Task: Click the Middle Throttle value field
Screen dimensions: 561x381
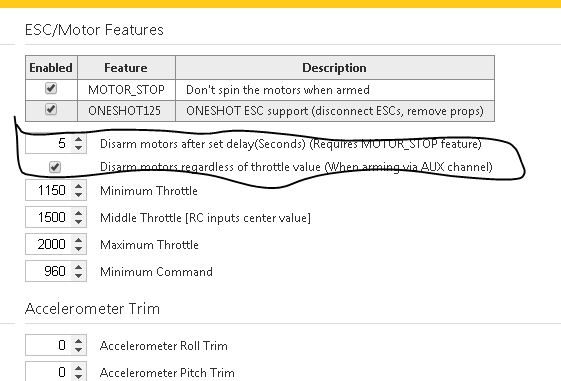Action: point(56,217)
